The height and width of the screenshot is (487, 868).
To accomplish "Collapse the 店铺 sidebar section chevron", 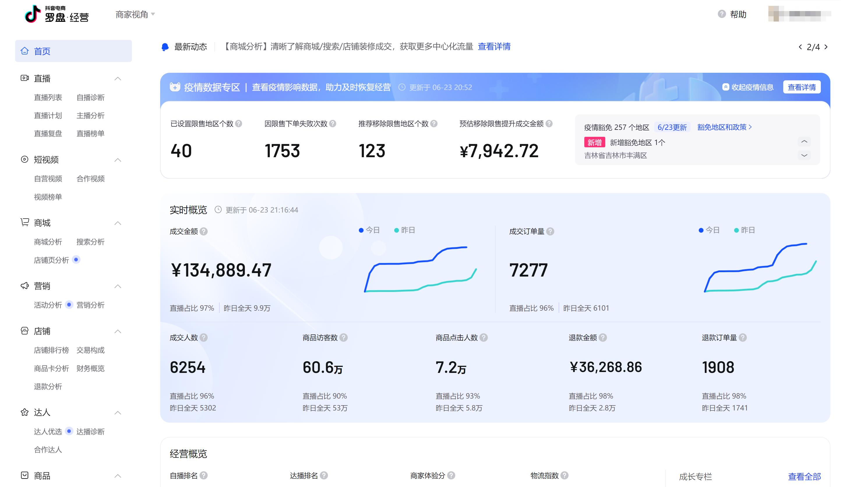I will [118, 331].
